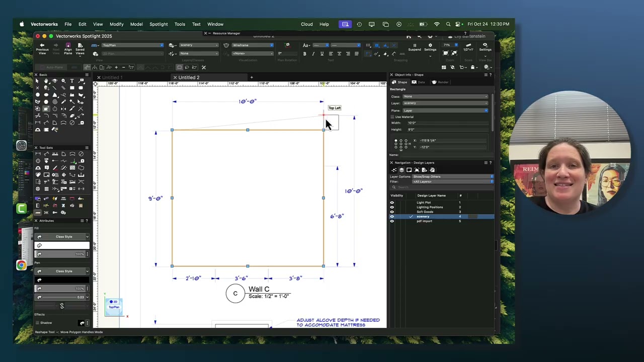The height and width of the screenshot is (362, 644).
Task: Toggle visibility of Lighting Positions layer
Action: [392, 207]
